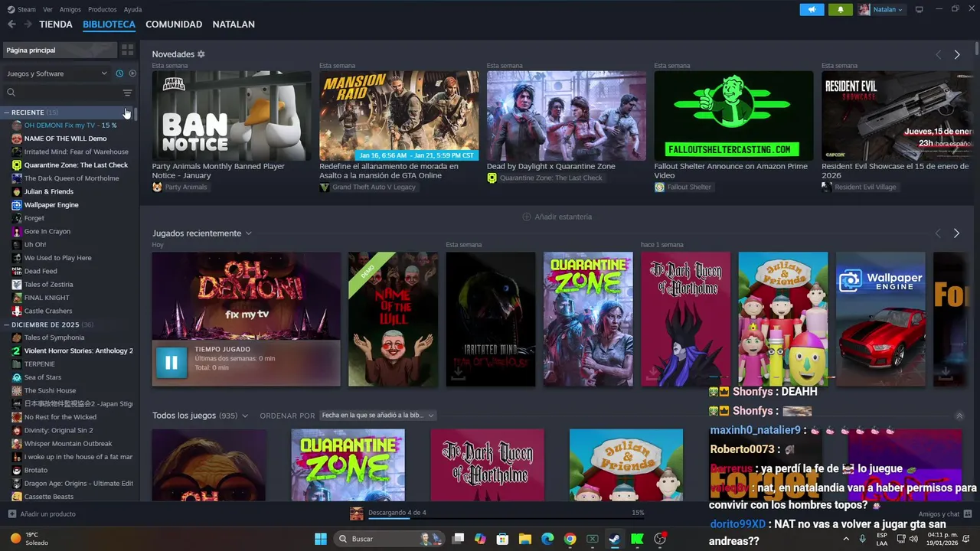Go back with the left arrow
Screen dimensions: 980x551
click(x=11, y=24)
